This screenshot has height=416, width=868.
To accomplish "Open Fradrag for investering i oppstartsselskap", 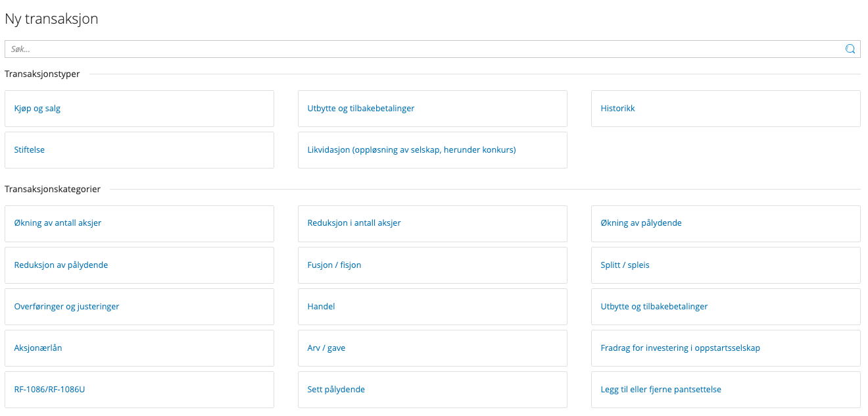I will tap(725, 348).
